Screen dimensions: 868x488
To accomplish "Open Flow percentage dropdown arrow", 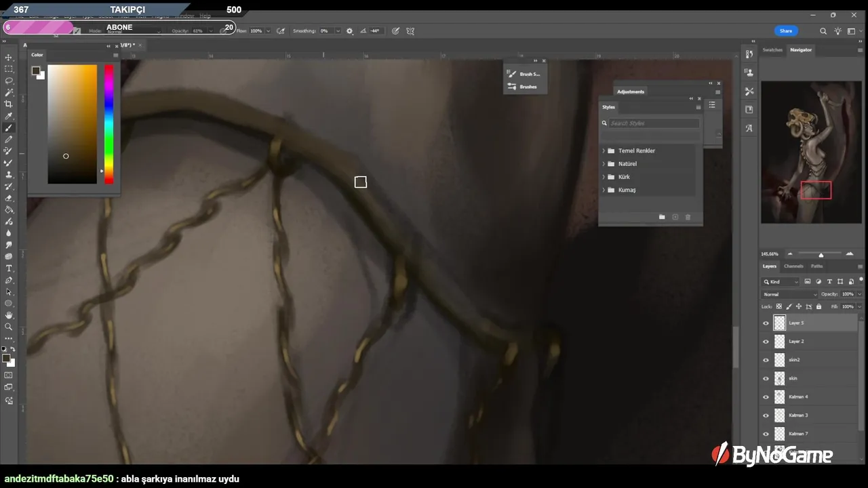I will pyautogui.click(x=269, y=30).
